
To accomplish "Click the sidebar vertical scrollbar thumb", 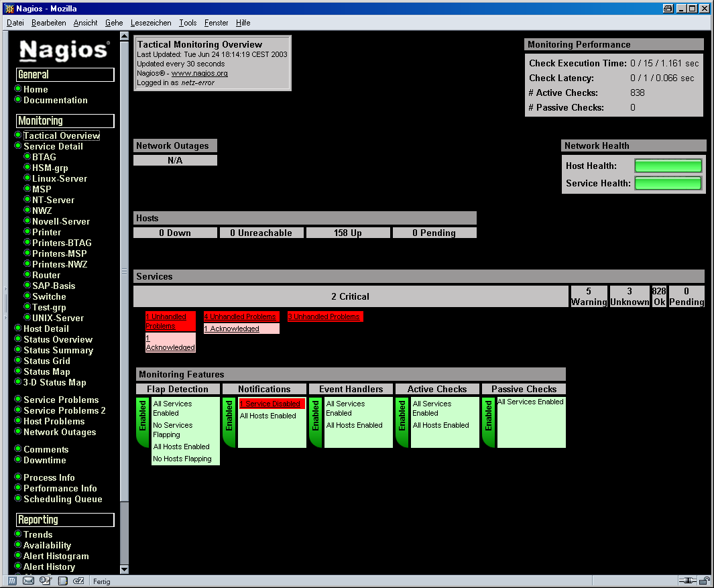I will point(124,272).
